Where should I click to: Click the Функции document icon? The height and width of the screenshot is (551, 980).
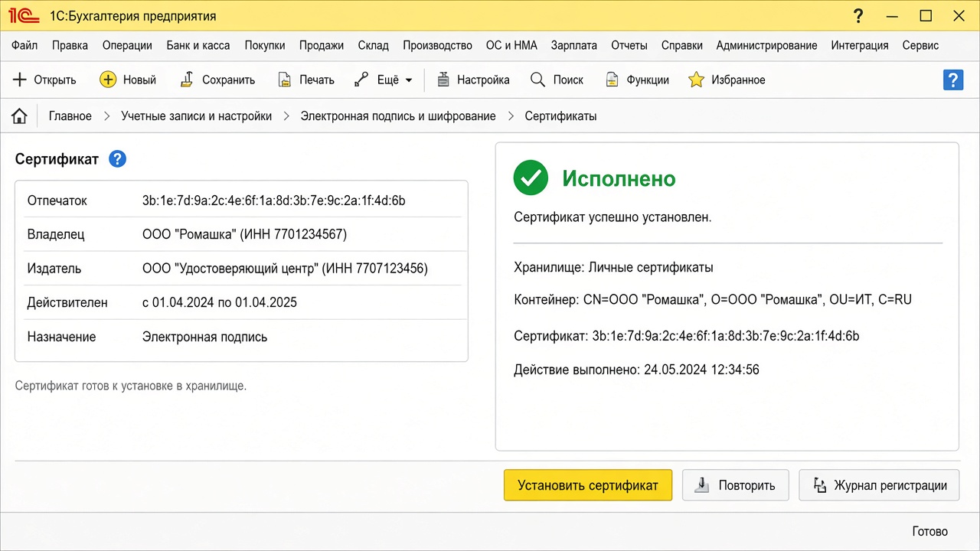click(612, 80)
